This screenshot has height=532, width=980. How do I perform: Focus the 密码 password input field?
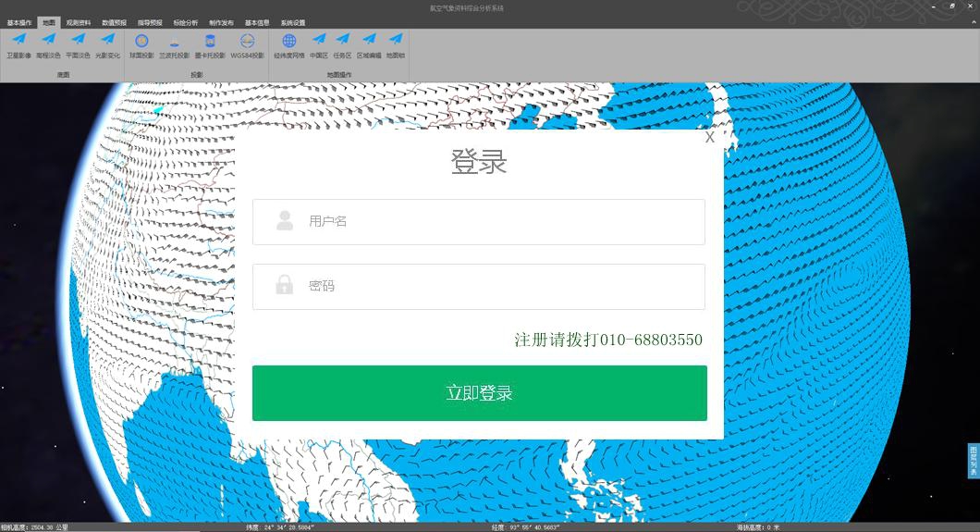tap(479, 286)
